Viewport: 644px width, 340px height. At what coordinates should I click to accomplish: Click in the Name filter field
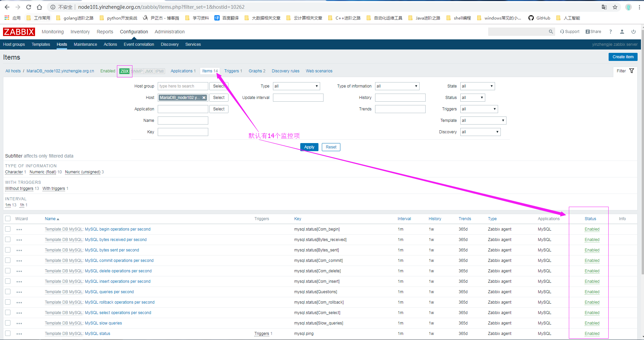tap(183, 121)
